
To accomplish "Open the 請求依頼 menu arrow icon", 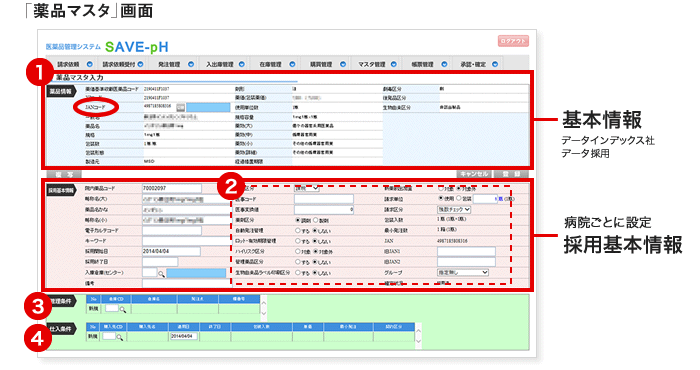I will point(90,64).
